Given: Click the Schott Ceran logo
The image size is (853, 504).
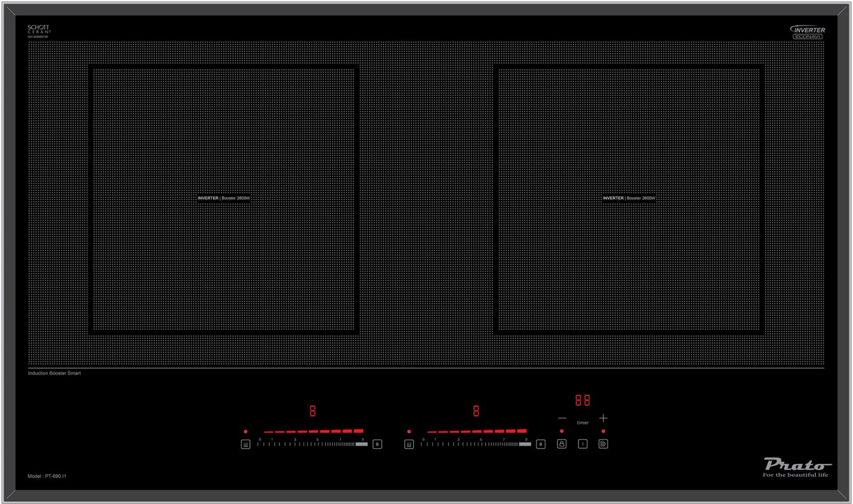Looking at the screenshot, I should click(38, 30).
